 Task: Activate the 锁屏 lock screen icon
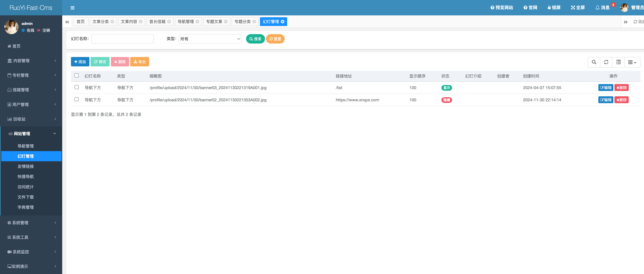[554, 8]
